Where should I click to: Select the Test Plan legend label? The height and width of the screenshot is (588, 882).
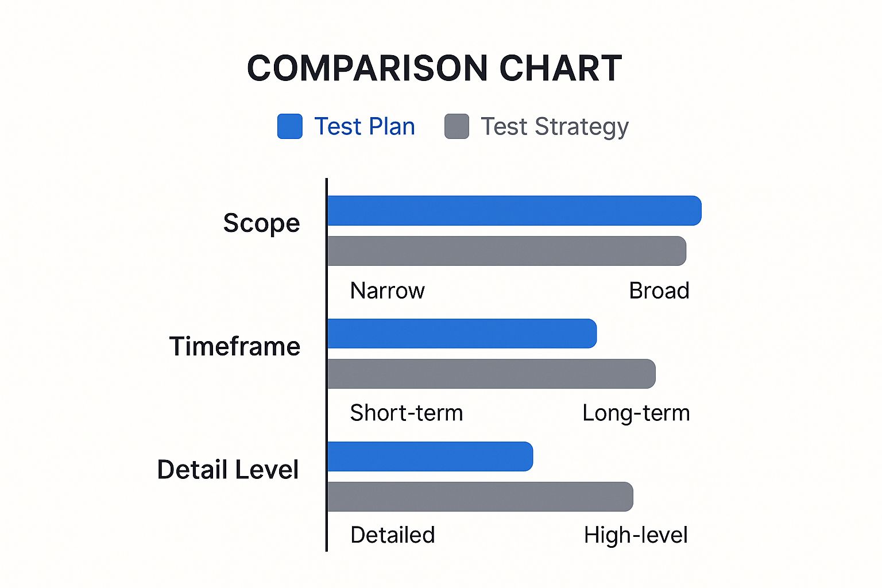(x=365, y=126)
